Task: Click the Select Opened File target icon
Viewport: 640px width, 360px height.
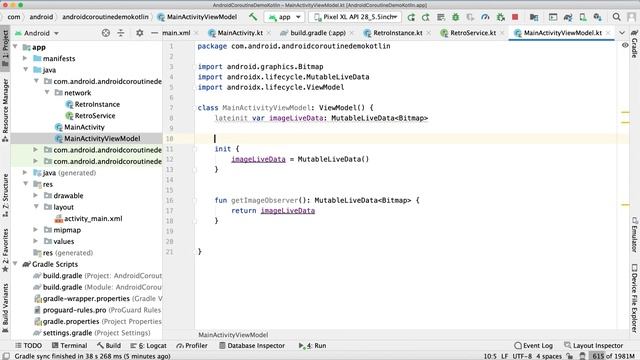Action: [106, 33]
